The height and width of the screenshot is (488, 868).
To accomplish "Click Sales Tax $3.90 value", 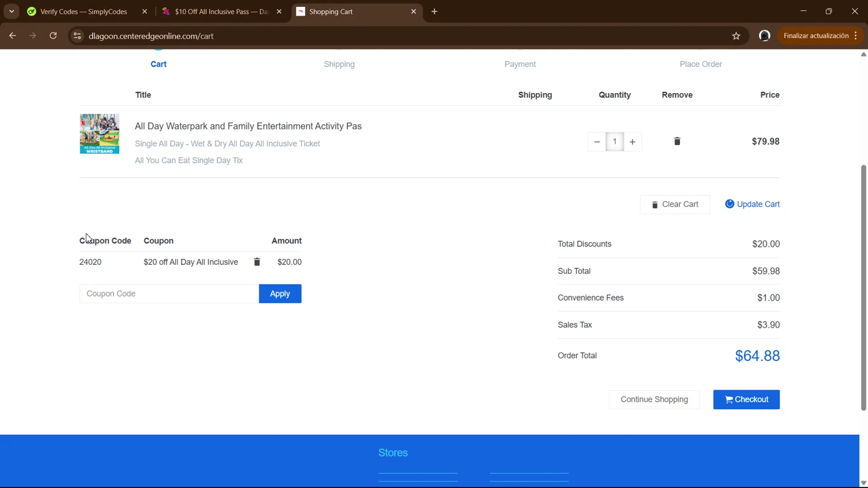I will point(768,325).
